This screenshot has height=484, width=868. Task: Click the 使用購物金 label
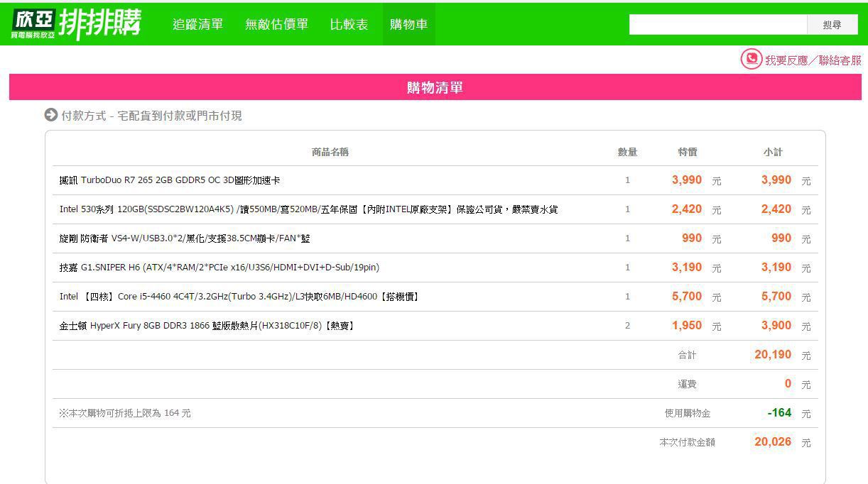[x=687, y=413]
